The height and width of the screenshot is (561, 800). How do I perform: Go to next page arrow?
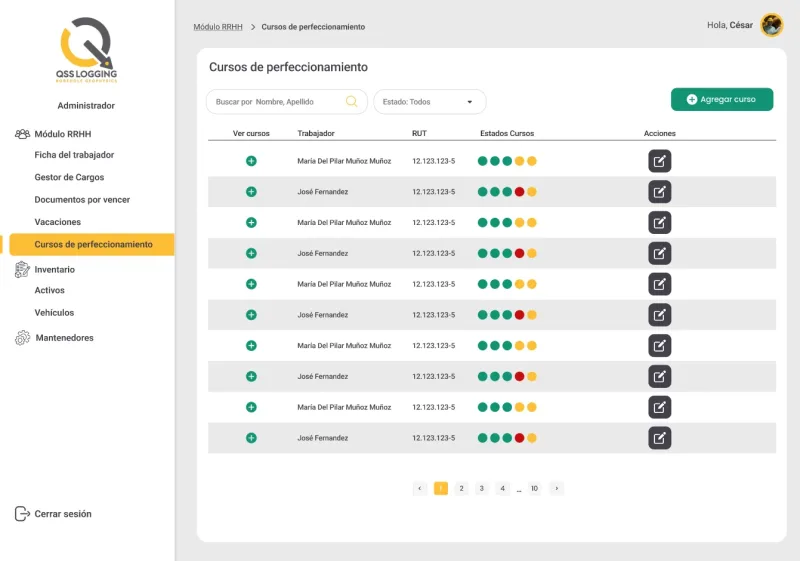click(x=557, y=489)
